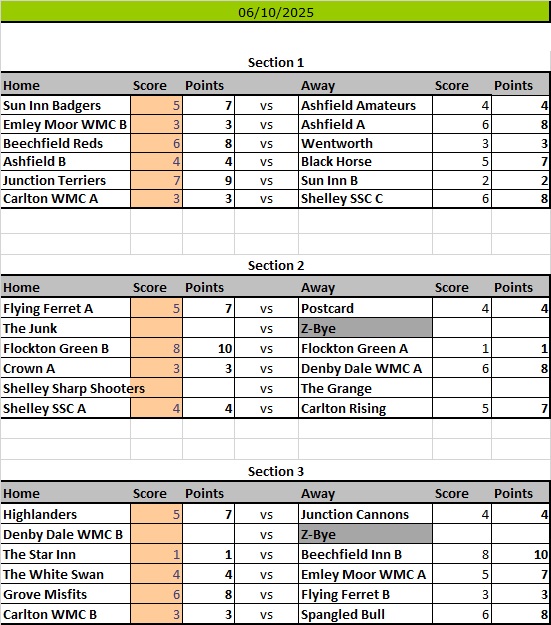The width and height of the screenshot is (551, 625).
Task: Select the Ashfield Amateurs away team cell
Action: pos(365,105)
